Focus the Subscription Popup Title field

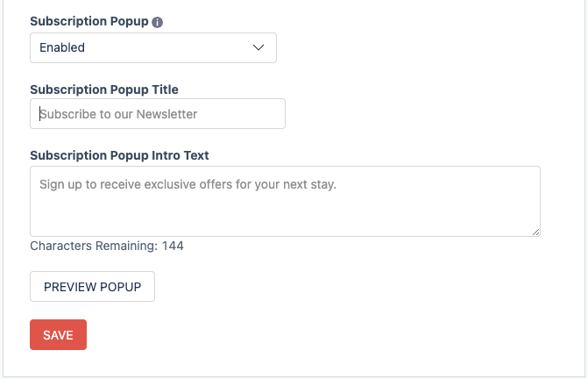tap(158, 114)
